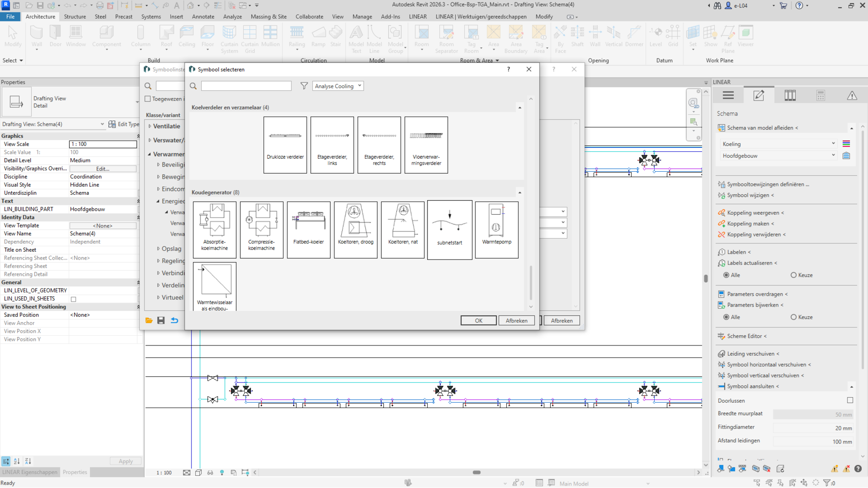Image resolution: width=868 pixels, height=488 pixels.
Task: Click the undo arrow icon in dialog
Action: pos(174,321)
